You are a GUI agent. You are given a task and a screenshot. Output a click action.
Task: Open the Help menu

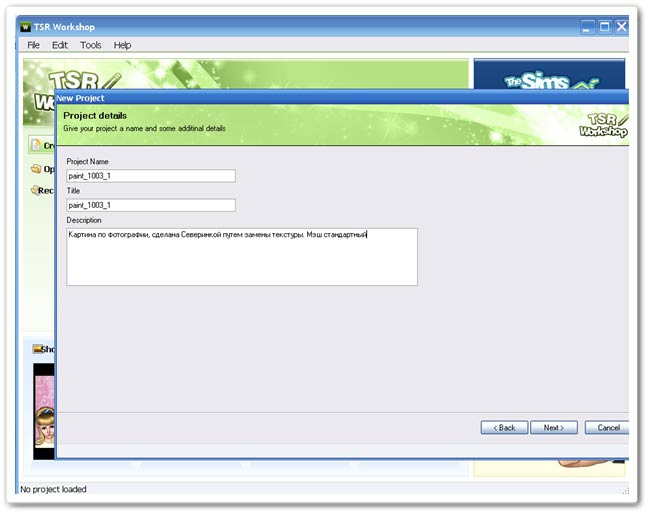pyautogui.click(x=122, y=45)
